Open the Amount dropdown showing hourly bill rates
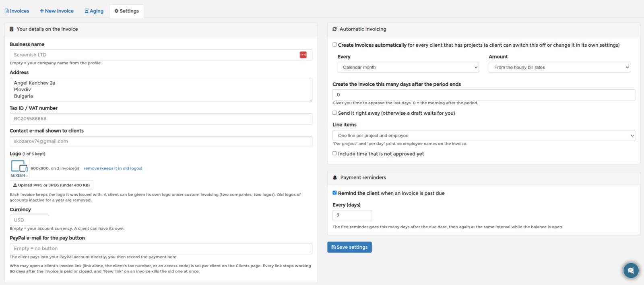The width and height of the screenshot is (644, 285). pyautogui.click(x=559, y=67)
